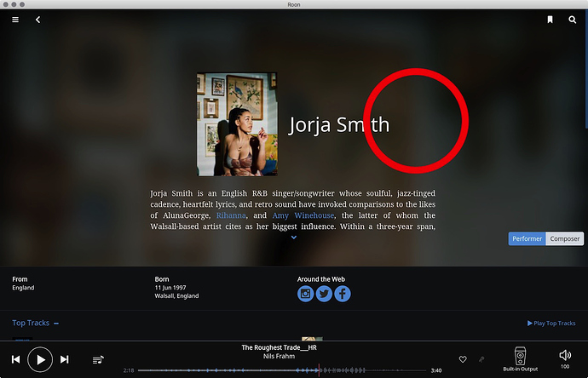Click the Built-in Output speaker icon

point(520,356)
